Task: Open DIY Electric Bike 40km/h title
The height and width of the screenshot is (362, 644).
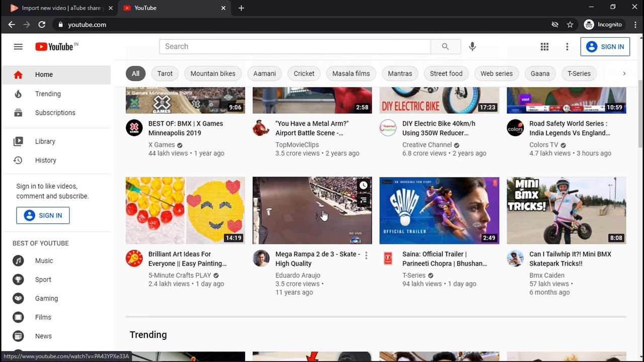Action: [439, 128]
